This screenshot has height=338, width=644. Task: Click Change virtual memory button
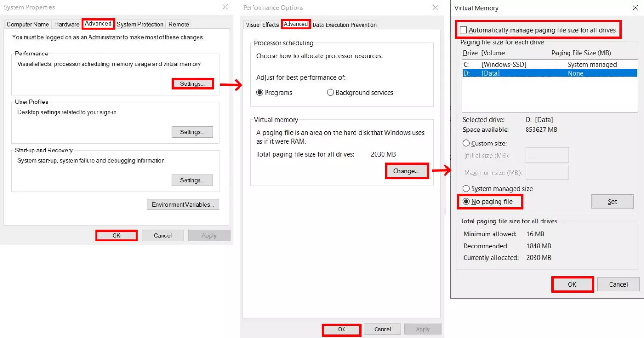(x=406, y=171)
